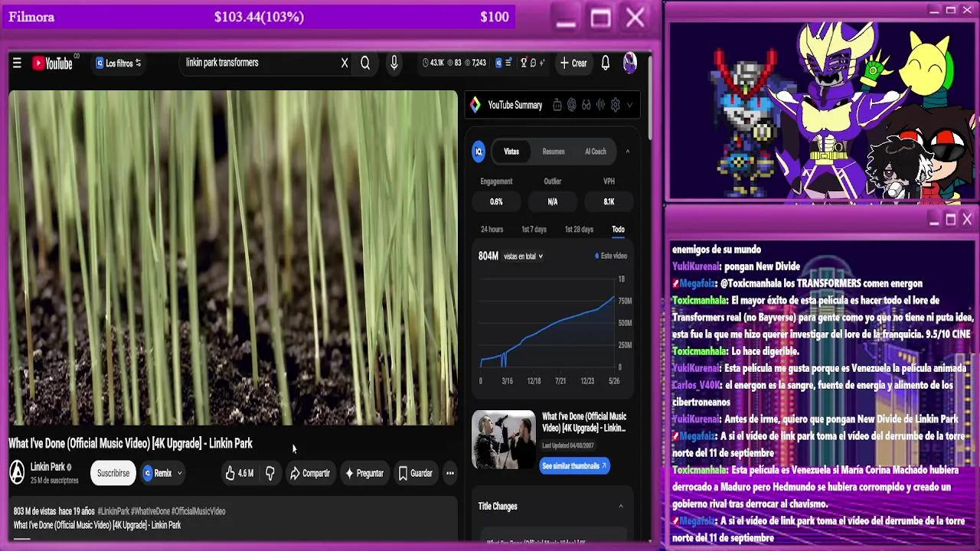Viewport: 980px width, 551px height.
Task: Open the YouTube hamburger guide menu
Action: click(17, 64)
